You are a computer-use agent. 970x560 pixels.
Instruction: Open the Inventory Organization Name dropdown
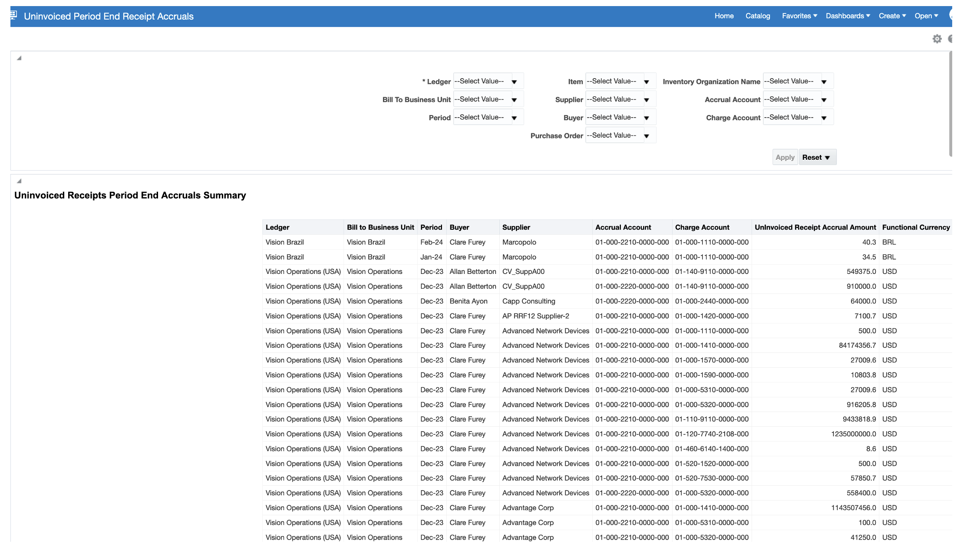point(825,81)
